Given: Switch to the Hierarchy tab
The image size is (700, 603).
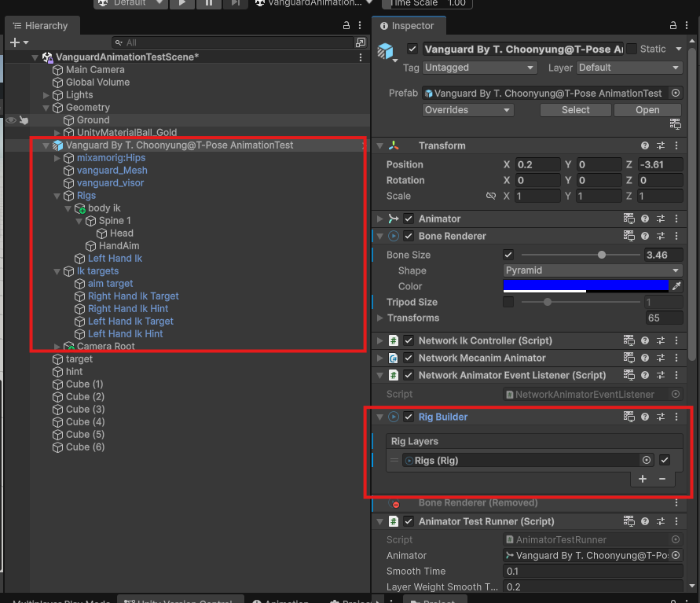Looking at the screenshot, I should click(42, 26).
